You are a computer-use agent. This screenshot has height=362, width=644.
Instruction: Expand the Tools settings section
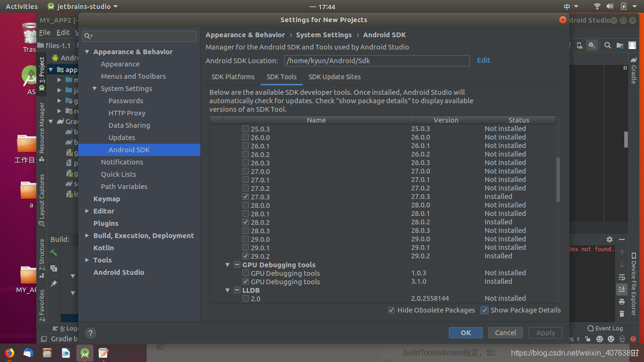[x=87, y=260]
